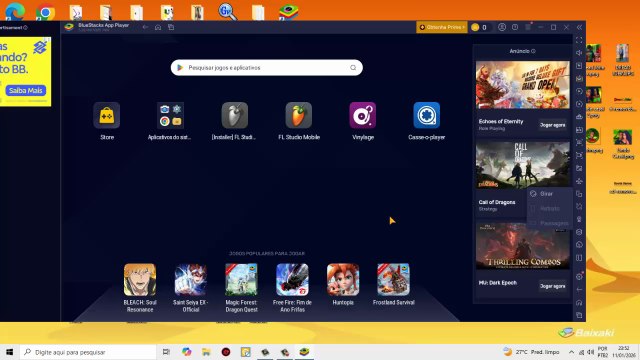Select Girar in the popup menu

[x=546, y=194]
